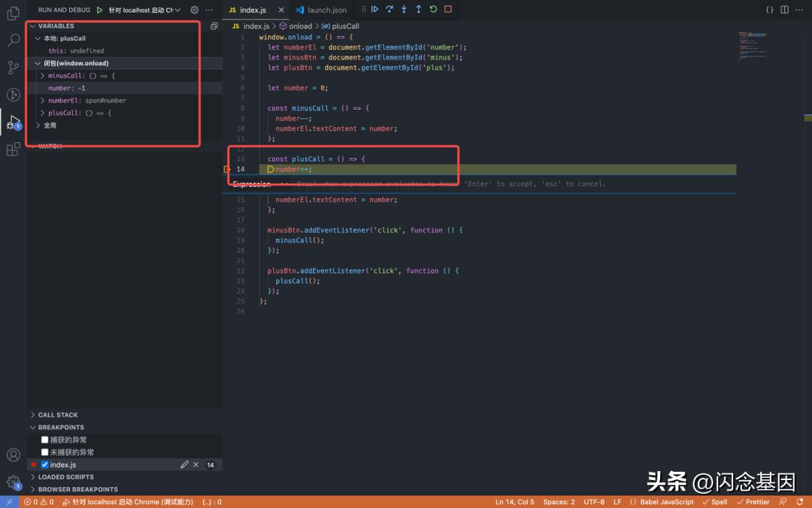The height and width of the screenshot is (508, 812).
Task: Select the index.js editor tab
Action: coord(252,10)
